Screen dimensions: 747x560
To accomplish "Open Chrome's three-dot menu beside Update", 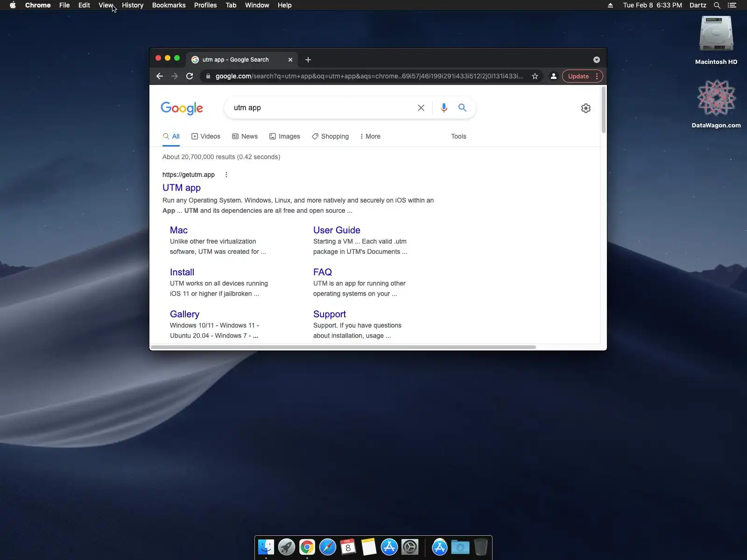I will 597,76.
